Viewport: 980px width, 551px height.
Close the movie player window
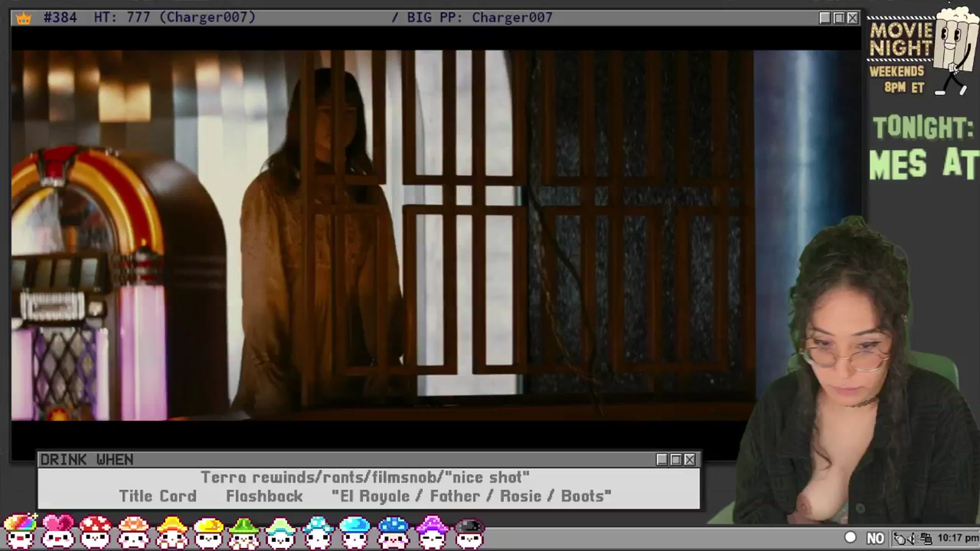(x=852, y=18)
